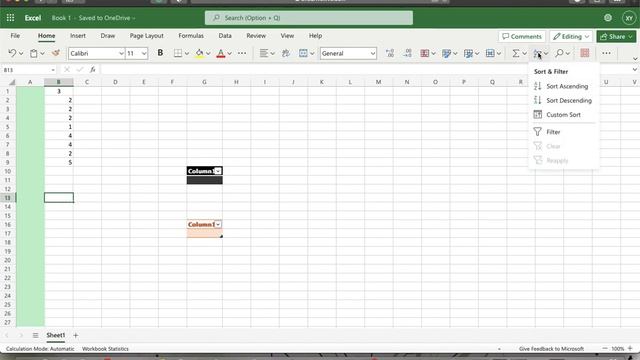Screen dimensions: 640x360
Task: Switch to the Review tab
Action: point(256,36)
